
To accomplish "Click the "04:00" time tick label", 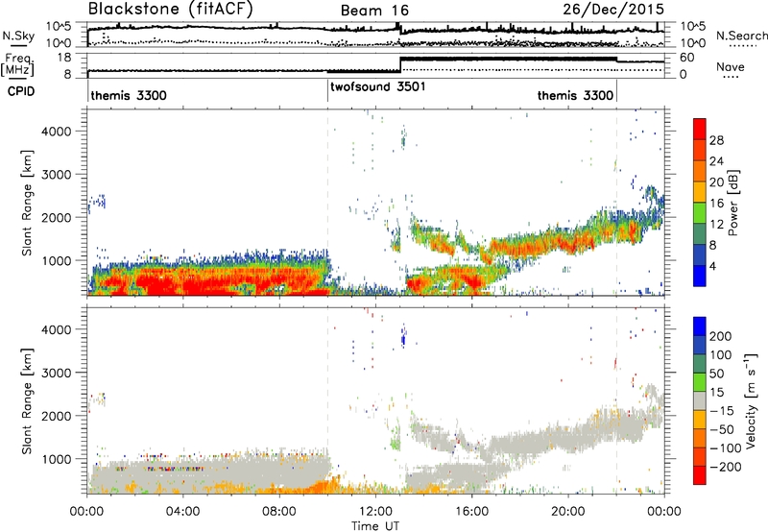I will point(182,512).
